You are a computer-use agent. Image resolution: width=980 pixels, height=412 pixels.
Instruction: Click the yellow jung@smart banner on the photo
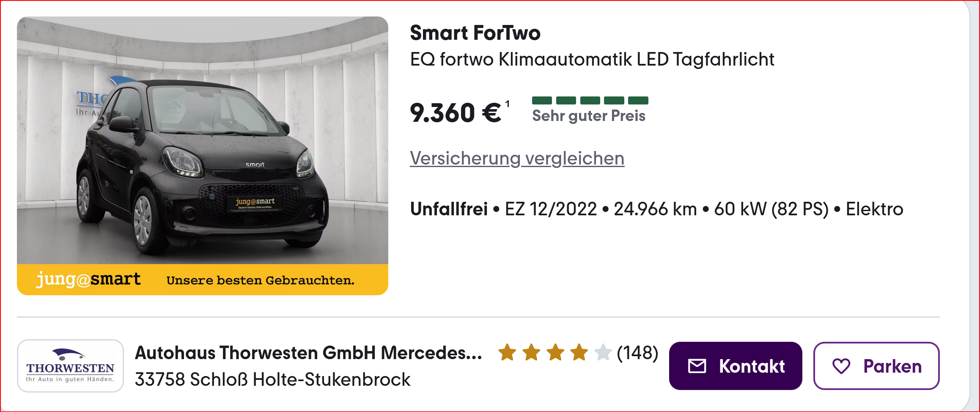pos(202,280)
